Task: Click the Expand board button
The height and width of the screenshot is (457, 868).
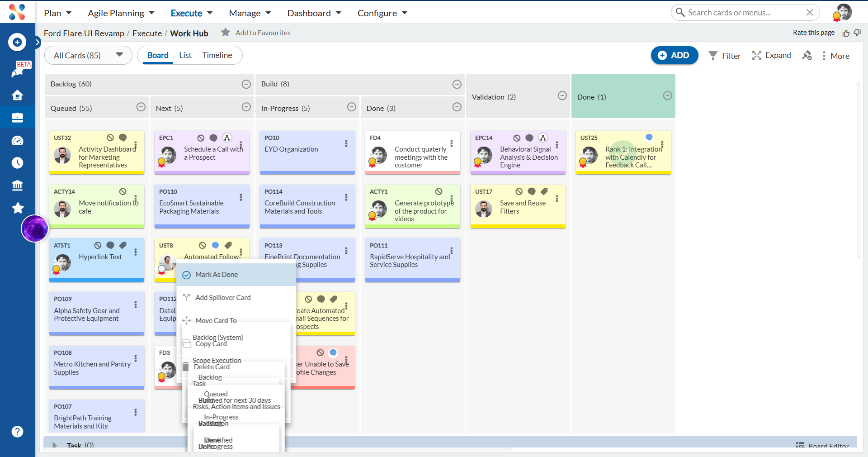Action: (x=772, y=55)
